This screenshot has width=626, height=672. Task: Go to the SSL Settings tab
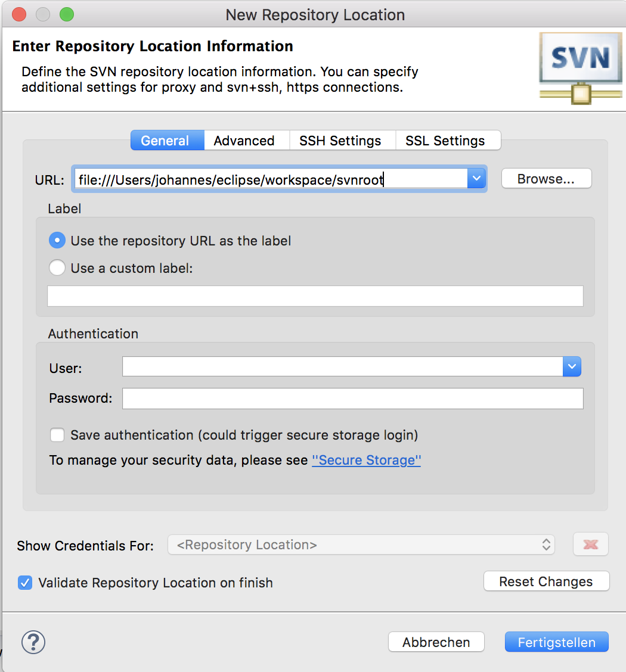[445, 141]
